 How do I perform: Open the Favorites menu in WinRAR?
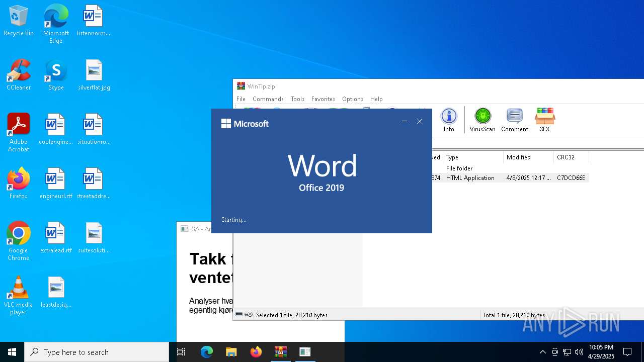click(x=323, y=99)
